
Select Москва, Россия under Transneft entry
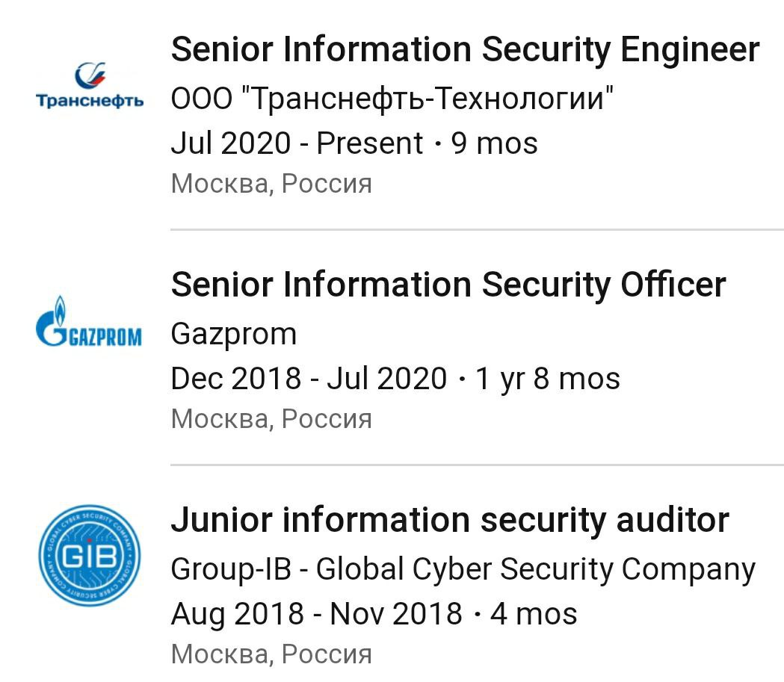[271, 183]
